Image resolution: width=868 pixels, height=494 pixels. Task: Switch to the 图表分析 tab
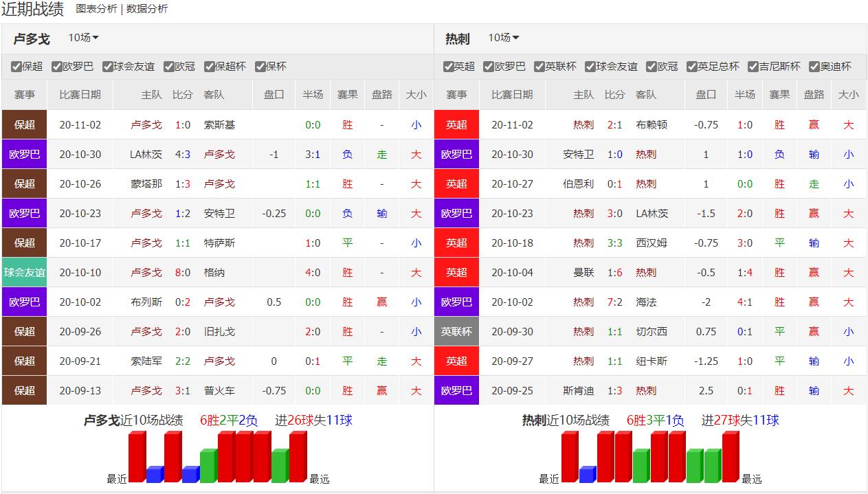click(x=96, y=9)
